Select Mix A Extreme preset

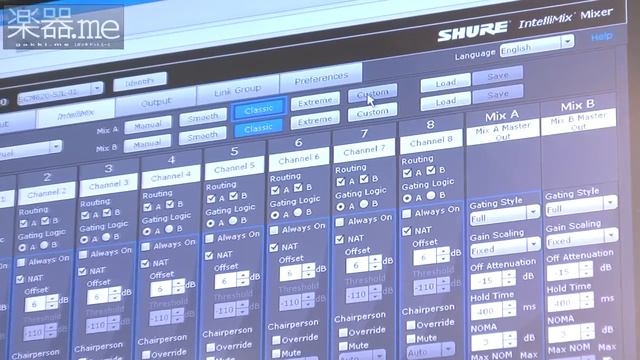(315, 102)
